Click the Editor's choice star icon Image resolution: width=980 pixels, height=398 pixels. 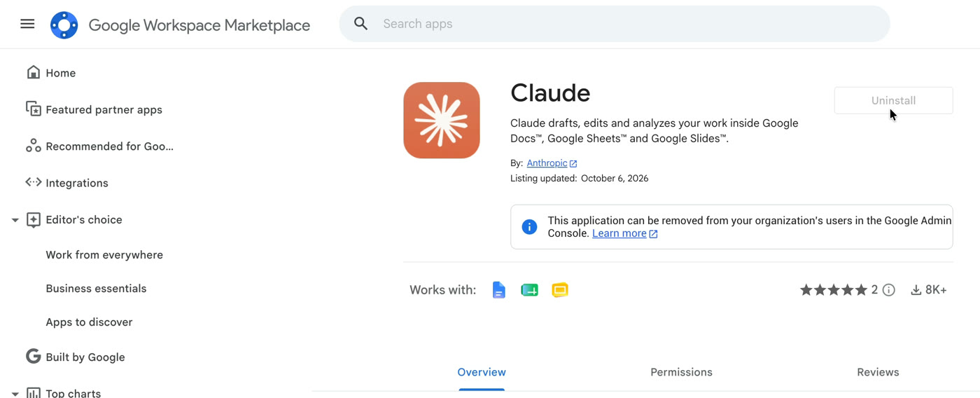coord(33,219)
